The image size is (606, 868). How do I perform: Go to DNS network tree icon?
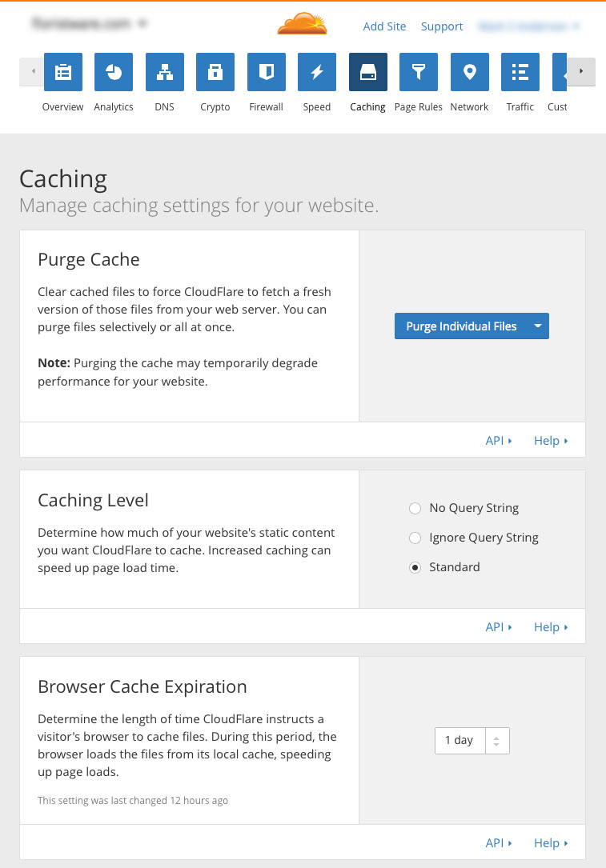pyautogui.click(x=165, y=73)
